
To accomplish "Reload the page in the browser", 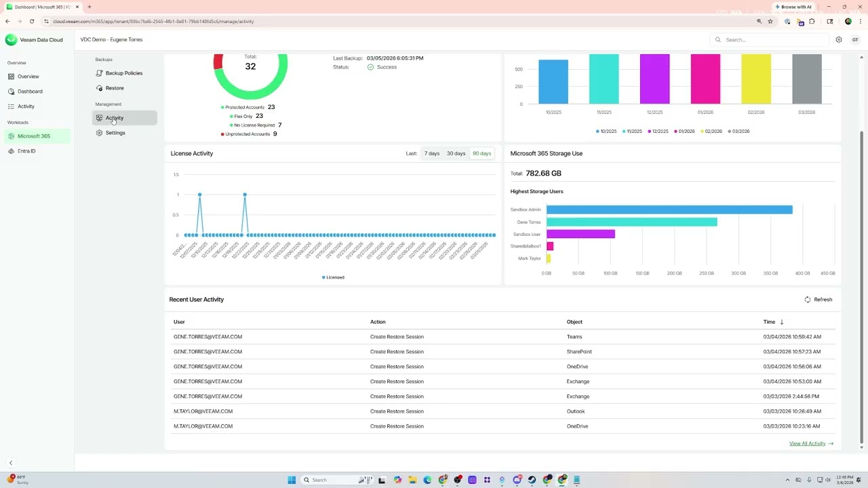I will coord(32,21).
